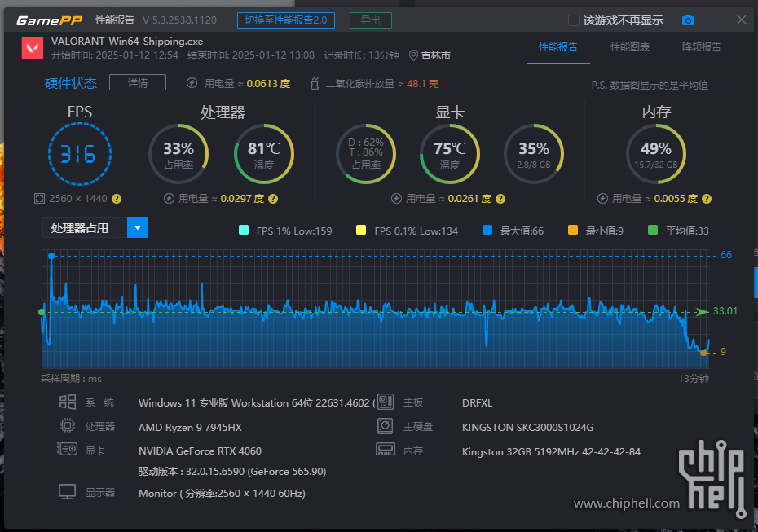Click the location pin icon beside 吉林市
The image size is (758, 532).
(x=413, y=55)
